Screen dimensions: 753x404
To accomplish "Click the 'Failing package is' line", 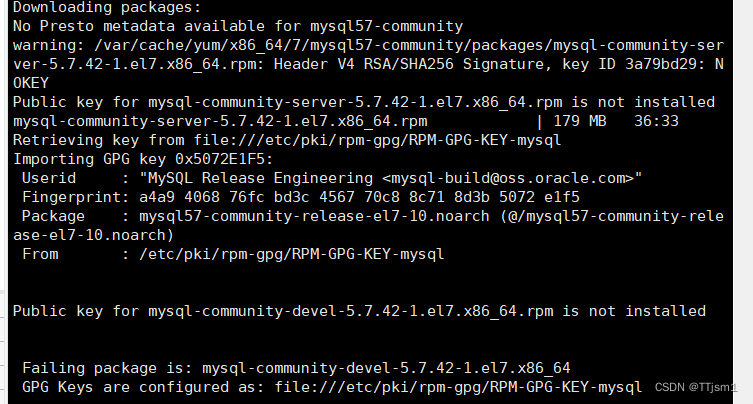I will point(296,368).
